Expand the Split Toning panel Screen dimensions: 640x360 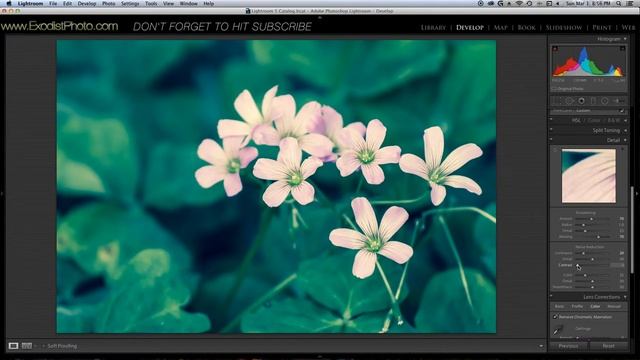click(x=625, y=131)
